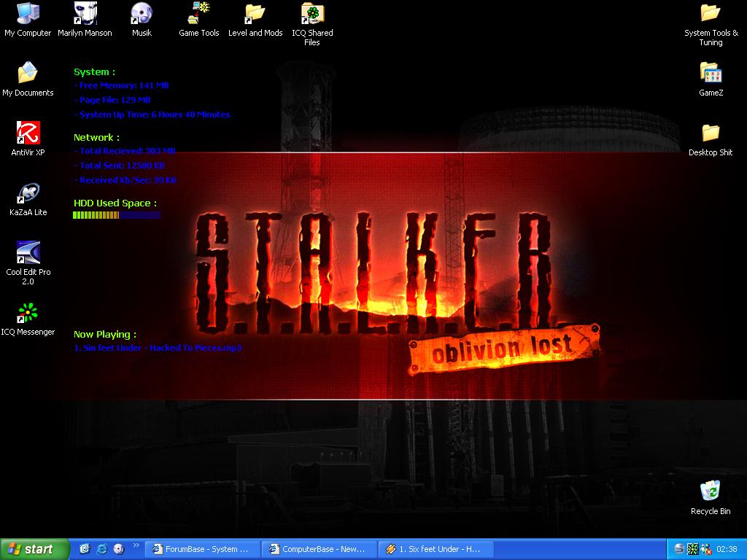Click the green Network : heading
The image size is (747, 560).
[97, 138]
